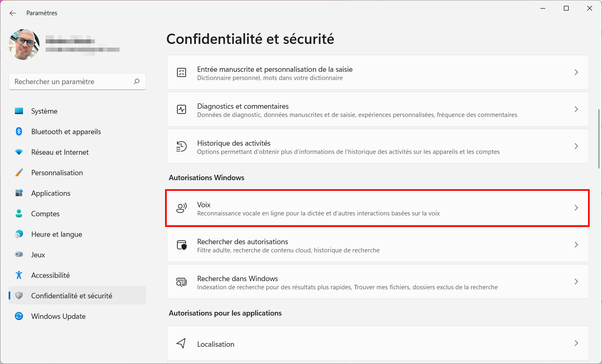
Task: Click the user profile picture
Action: tap(24, 44)
